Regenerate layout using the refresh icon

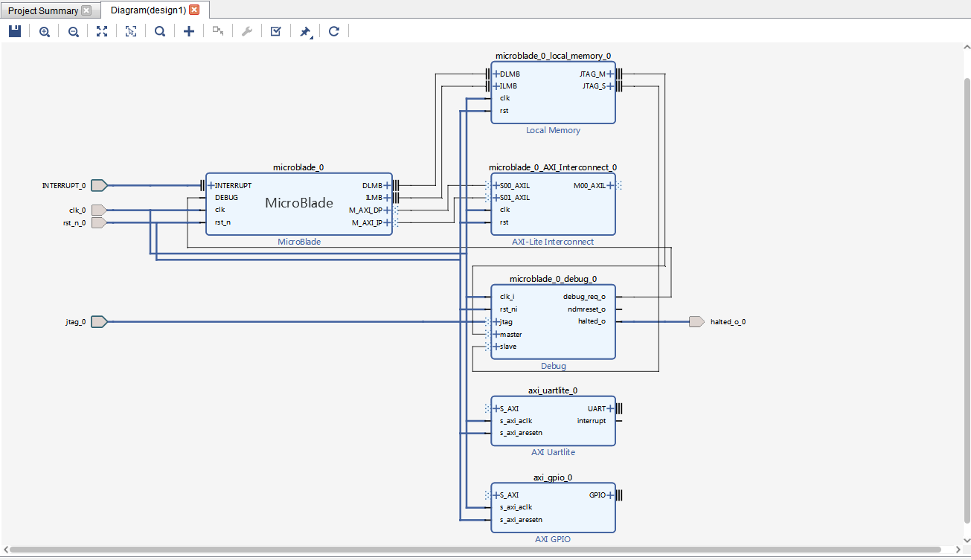(334, 31)
